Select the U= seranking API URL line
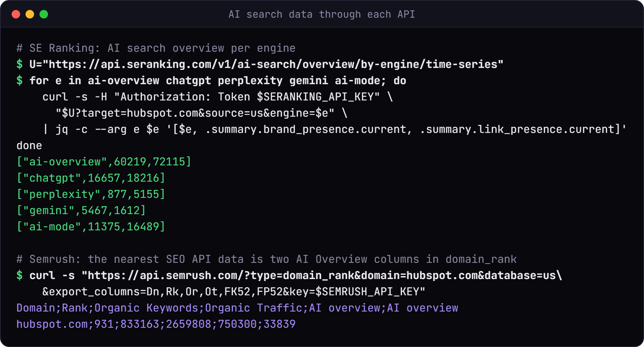The width and height of the screenshot is (644, 347). coord(260,64)
